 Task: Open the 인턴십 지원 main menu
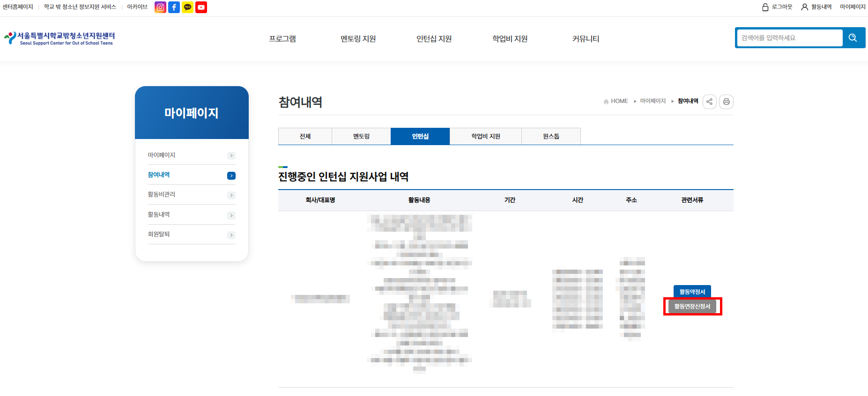(434, 39)
